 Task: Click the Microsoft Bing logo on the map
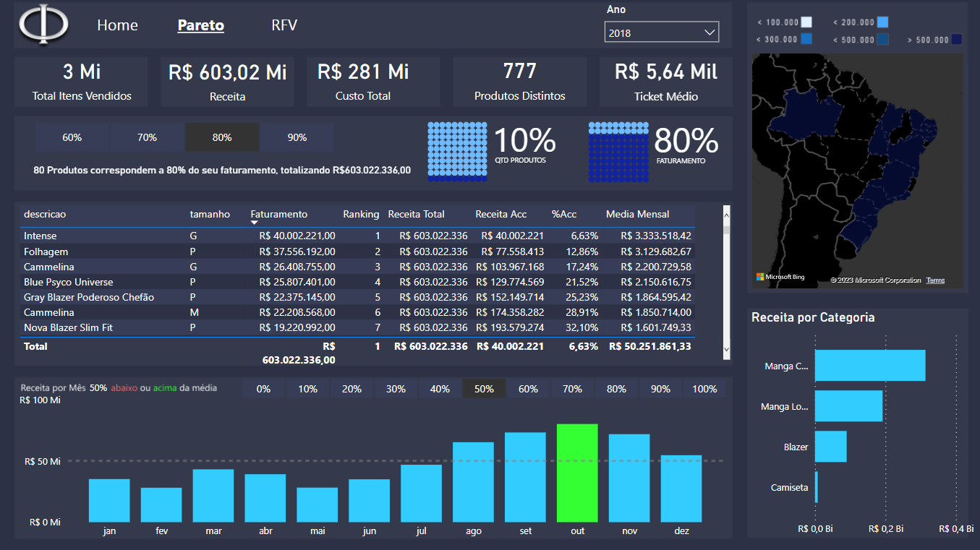780,277
